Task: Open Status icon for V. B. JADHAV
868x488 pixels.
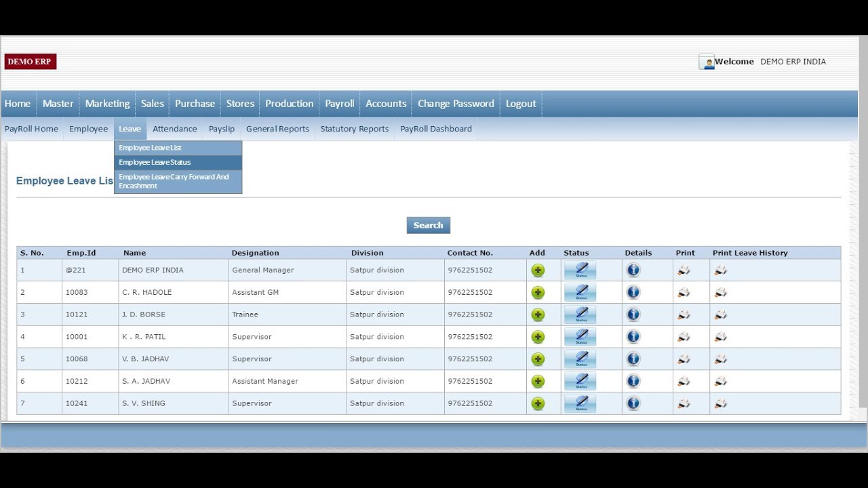Action: click(x=580, y=359)
